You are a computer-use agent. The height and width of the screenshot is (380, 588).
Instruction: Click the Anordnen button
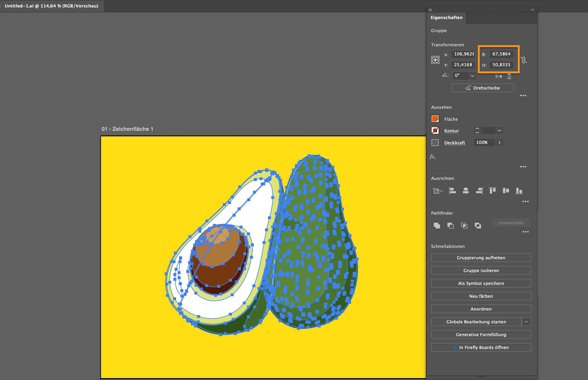(x=481, y=309)
